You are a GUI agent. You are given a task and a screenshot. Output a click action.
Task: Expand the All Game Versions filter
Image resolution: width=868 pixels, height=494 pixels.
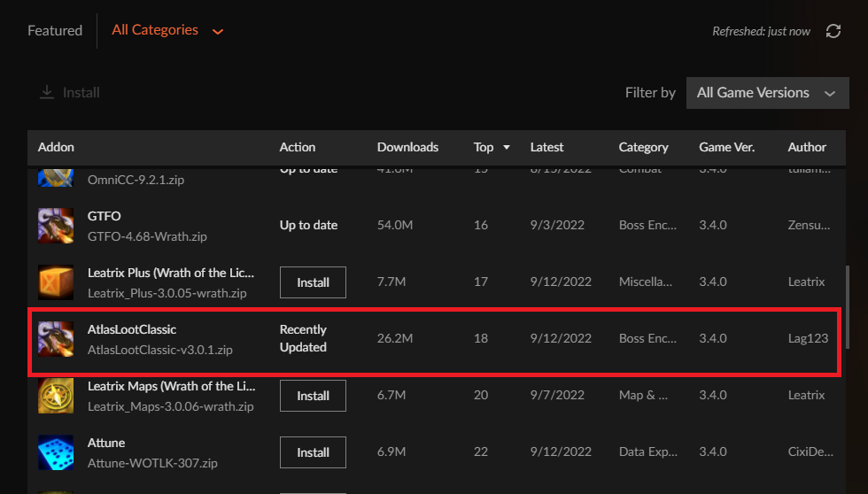pos(767,93)
